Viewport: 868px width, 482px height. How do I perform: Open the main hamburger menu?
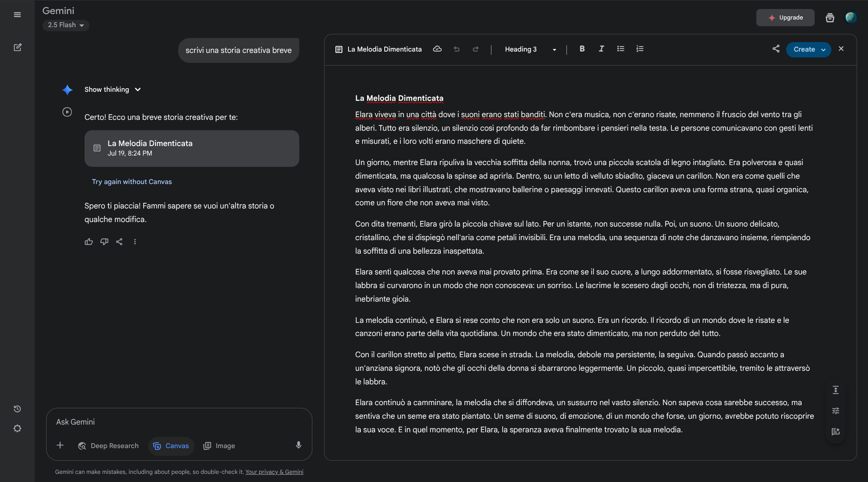pyautogui.click(x=17, y=15)
